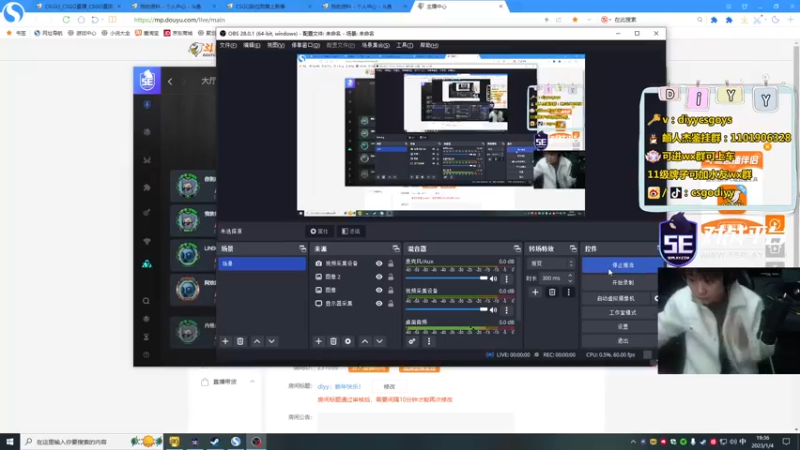Pop out the Audio Mixer dock panel
800x450 pixels.
click(517, 248)
